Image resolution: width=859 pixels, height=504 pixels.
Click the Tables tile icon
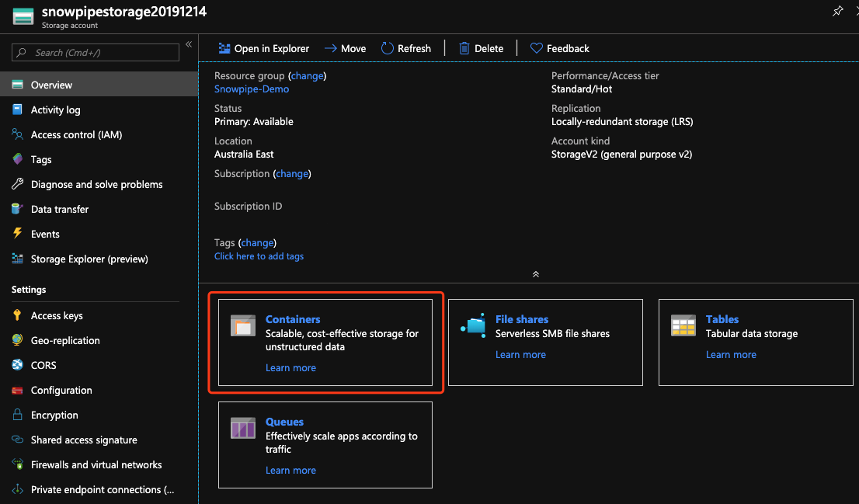pyautogui.click(x=683, y=325)
